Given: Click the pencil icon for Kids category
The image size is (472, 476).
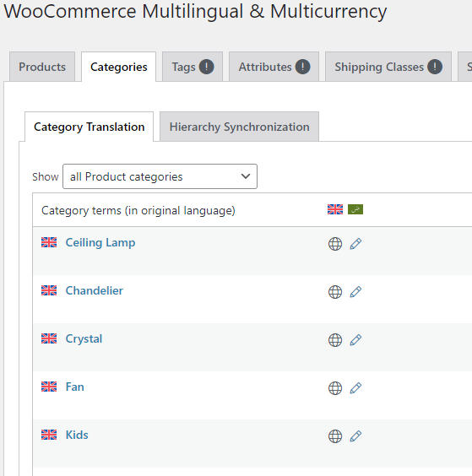Looking at the screenshot, I should [355, 436].
